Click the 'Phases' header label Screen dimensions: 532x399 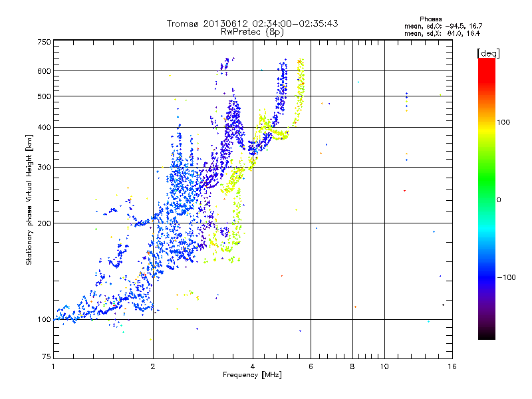(430, 19)
